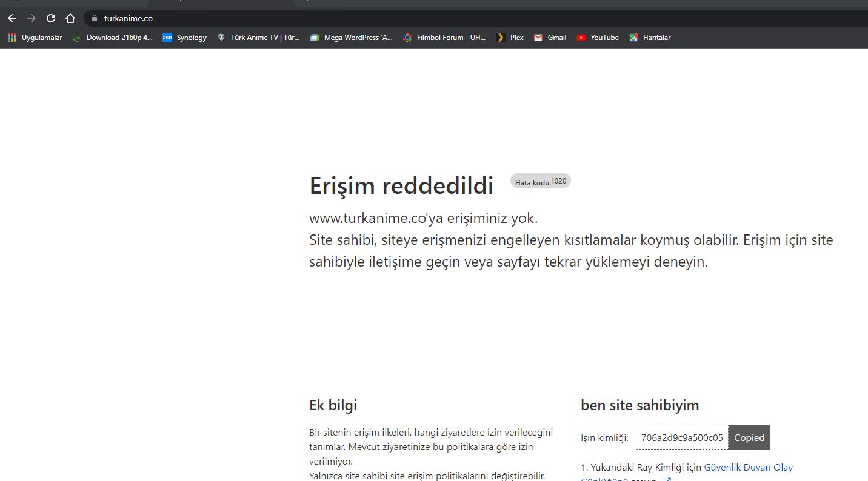The image size is (868, 481).
Task: Click the Ek bilgi heading
Action: [x=333, y=405]
